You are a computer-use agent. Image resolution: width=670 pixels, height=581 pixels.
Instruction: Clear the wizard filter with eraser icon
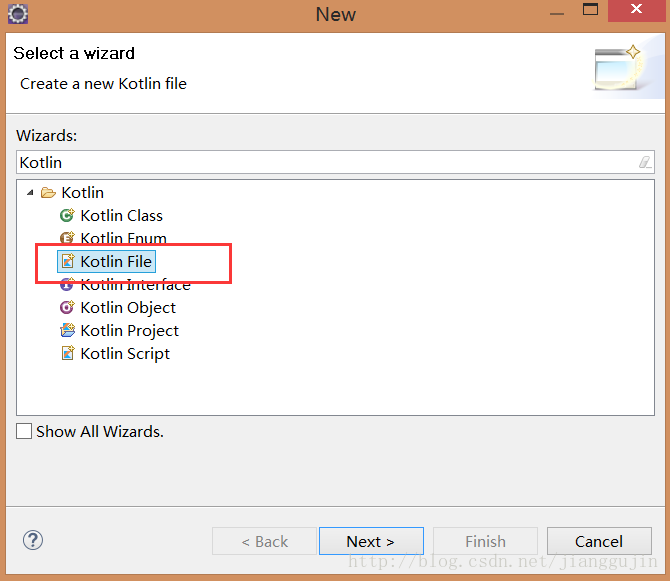pos(645,162)
